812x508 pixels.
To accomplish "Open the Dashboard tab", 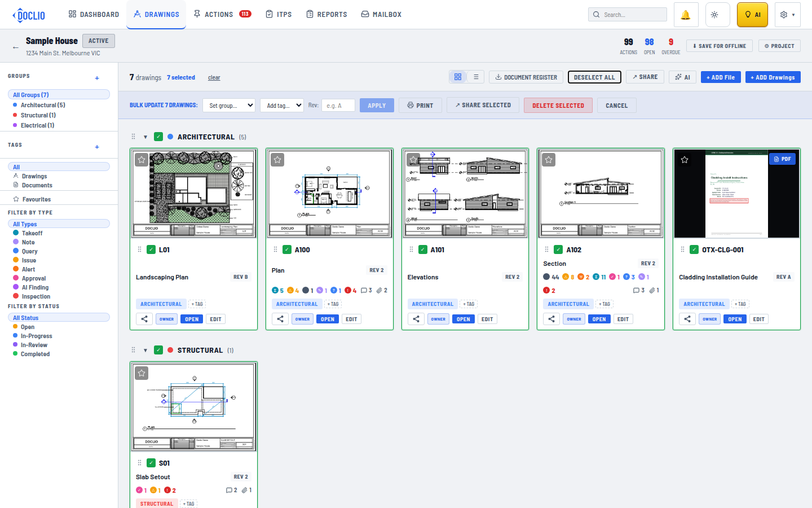I will [94, 14].
